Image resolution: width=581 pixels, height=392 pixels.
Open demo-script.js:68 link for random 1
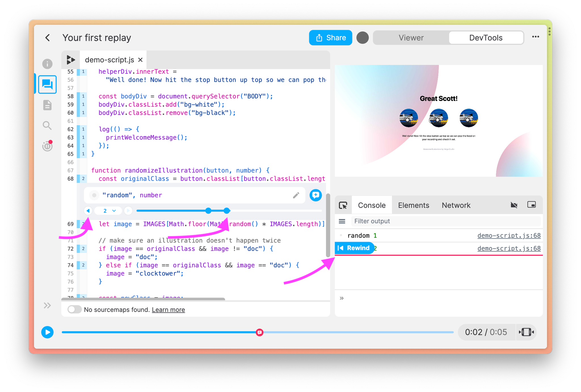coord(509,235)
